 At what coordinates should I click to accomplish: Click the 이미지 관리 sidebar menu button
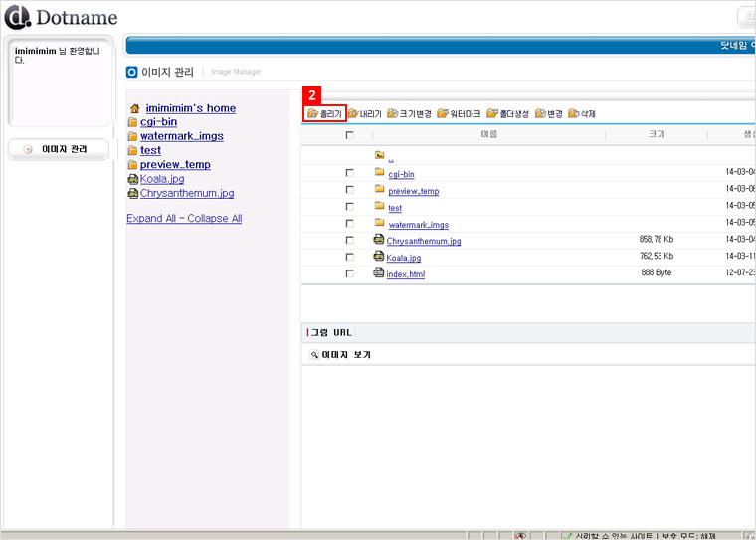[x=59, y=149]
